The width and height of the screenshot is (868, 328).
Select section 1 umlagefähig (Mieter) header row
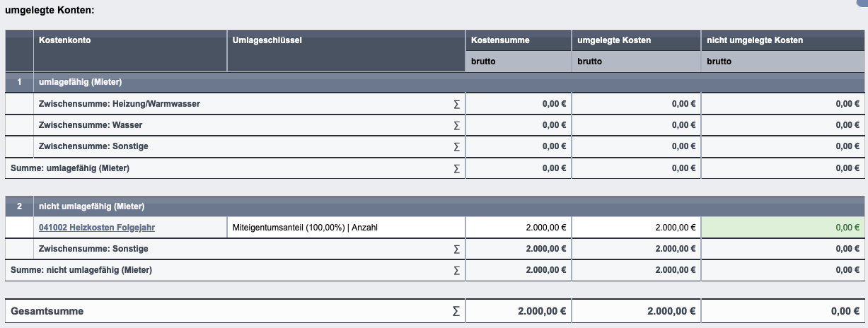[436, 82]
